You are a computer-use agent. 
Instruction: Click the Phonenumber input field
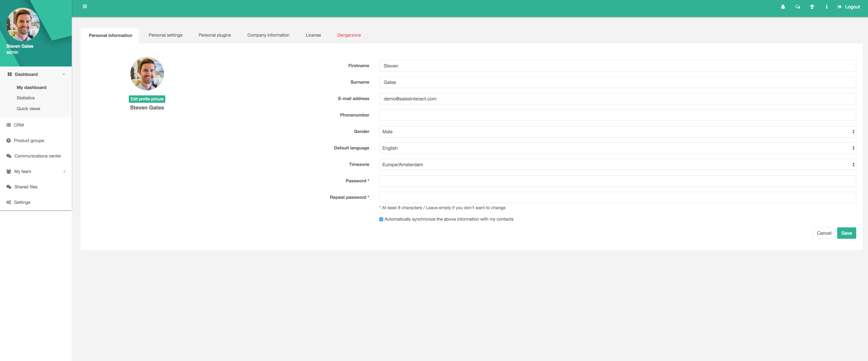[x=617, y=115]
